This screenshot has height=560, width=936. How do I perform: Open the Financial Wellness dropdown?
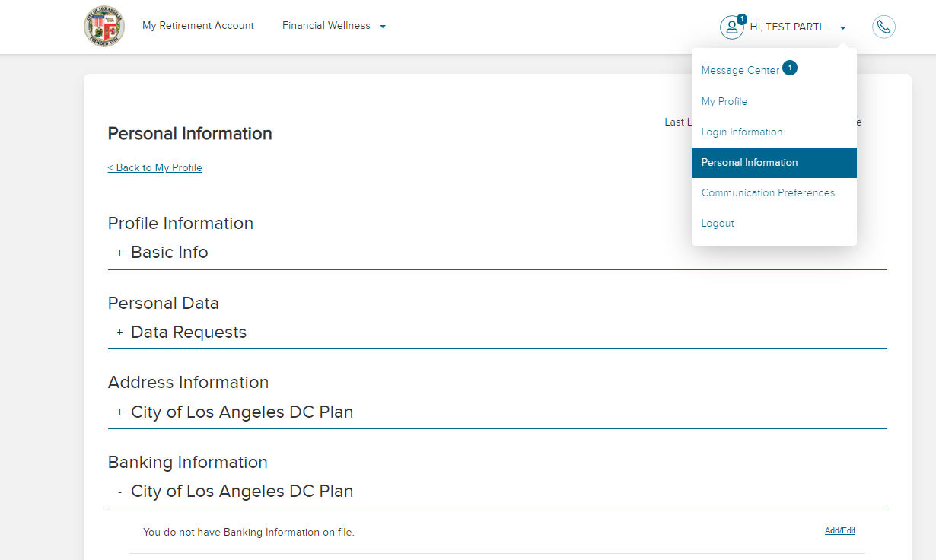334,26
